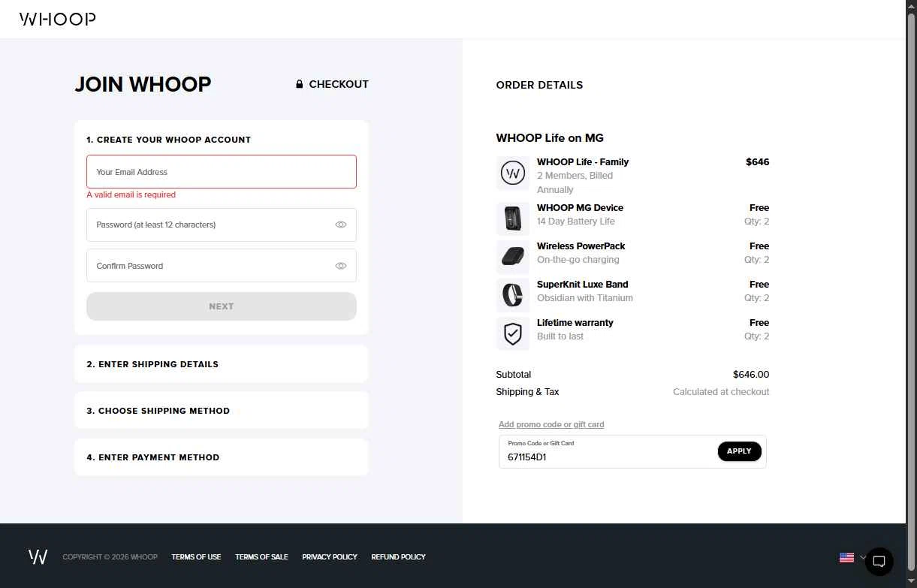Open Privacy Policy link
This screenshot has height=588, width=917.
[x=330, y=557]
